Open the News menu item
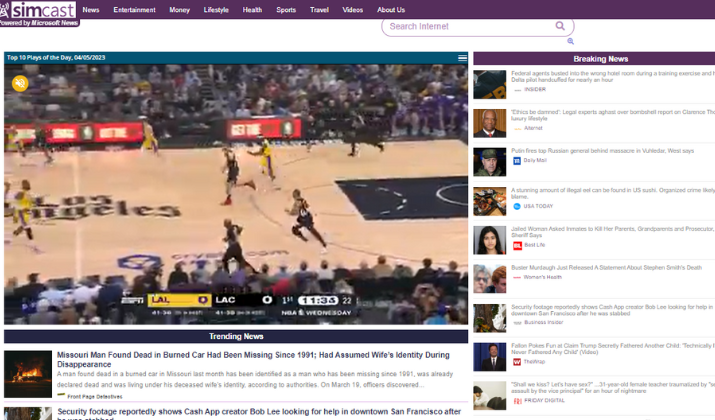This screenshot has width=715, height=420. coord(91,10)
